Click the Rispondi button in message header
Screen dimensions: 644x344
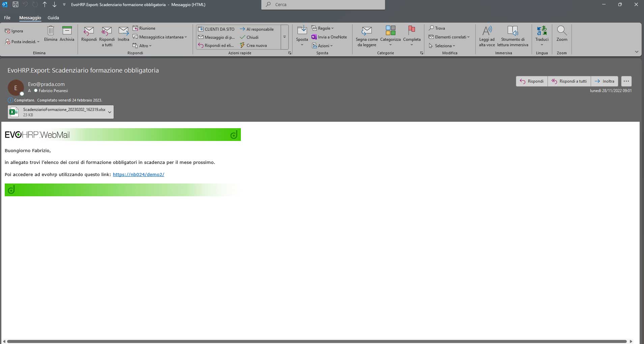[x=532, y=81]
